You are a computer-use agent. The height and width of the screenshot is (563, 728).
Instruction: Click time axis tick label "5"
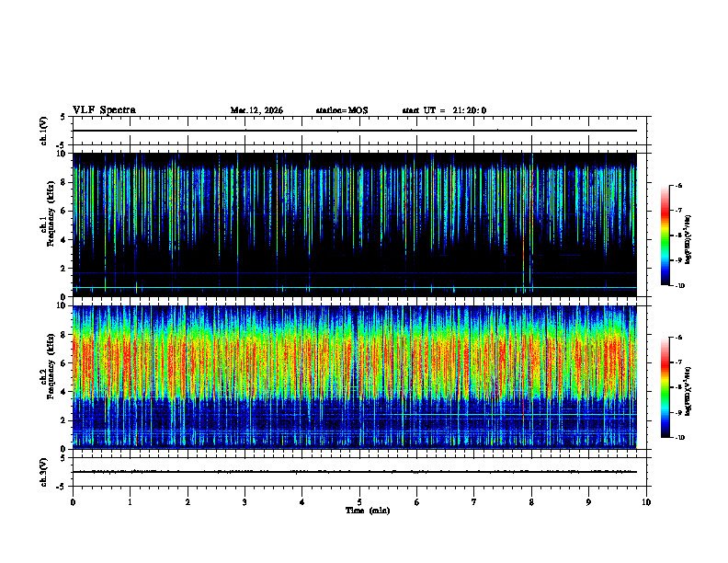[x=359, y=502]
